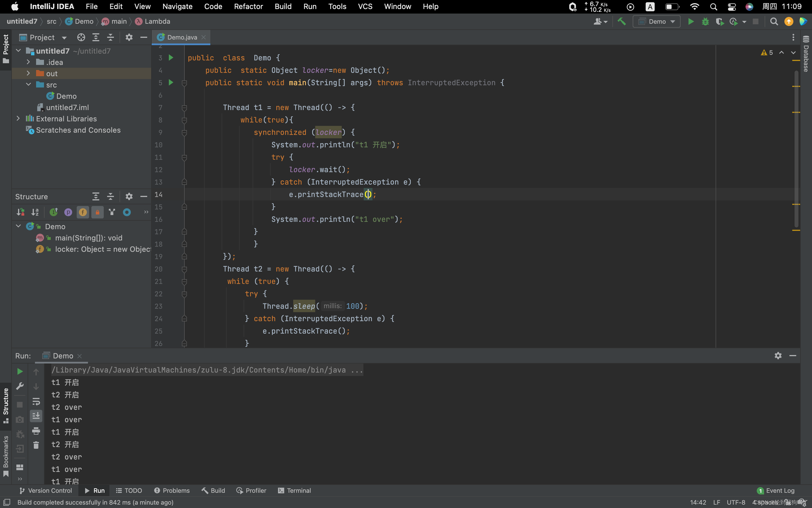Image resolution: width=812 pixels, height=508 pixels.
Task: Click the run gutter icon beside class Demo
Action: (171, 58)
